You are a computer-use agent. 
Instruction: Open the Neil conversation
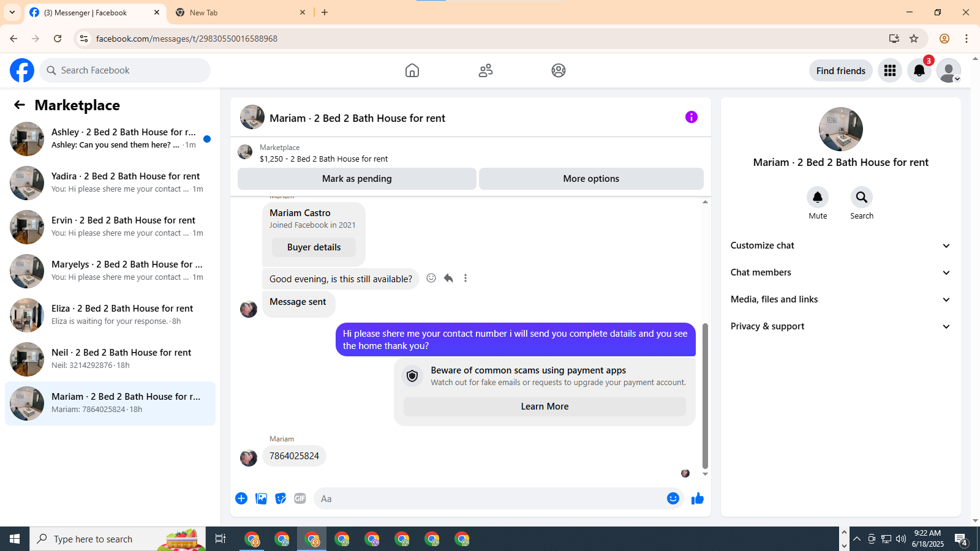point(110,359)
